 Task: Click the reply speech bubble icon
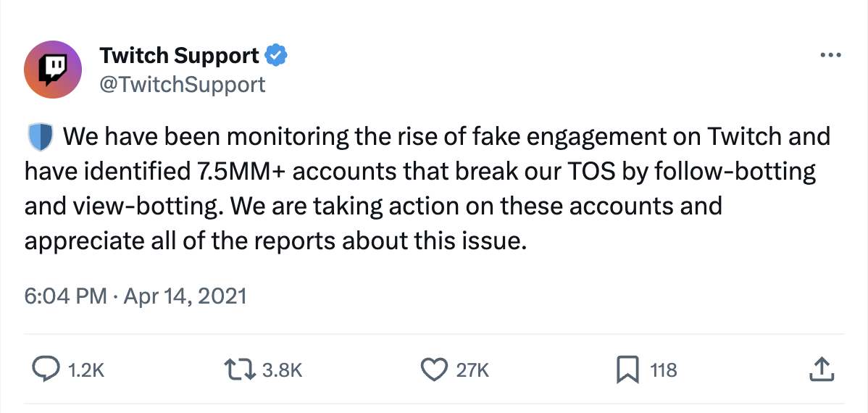coord(46,370)
